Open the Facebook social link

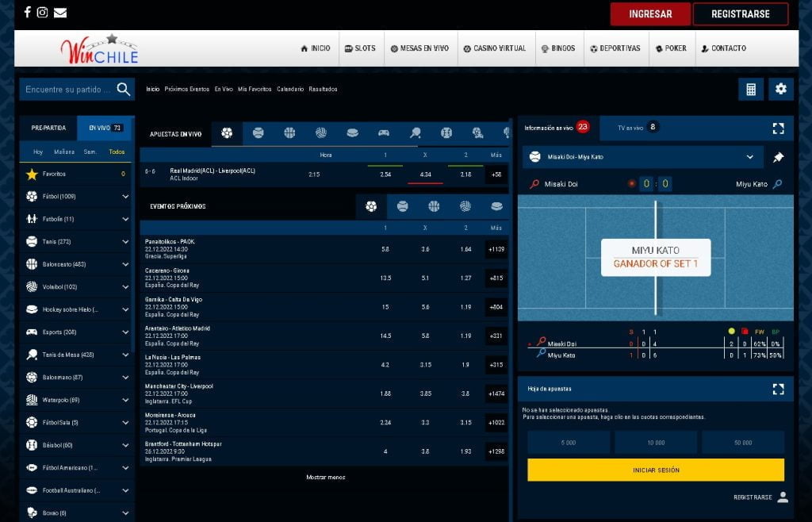(x=28, y=12)
